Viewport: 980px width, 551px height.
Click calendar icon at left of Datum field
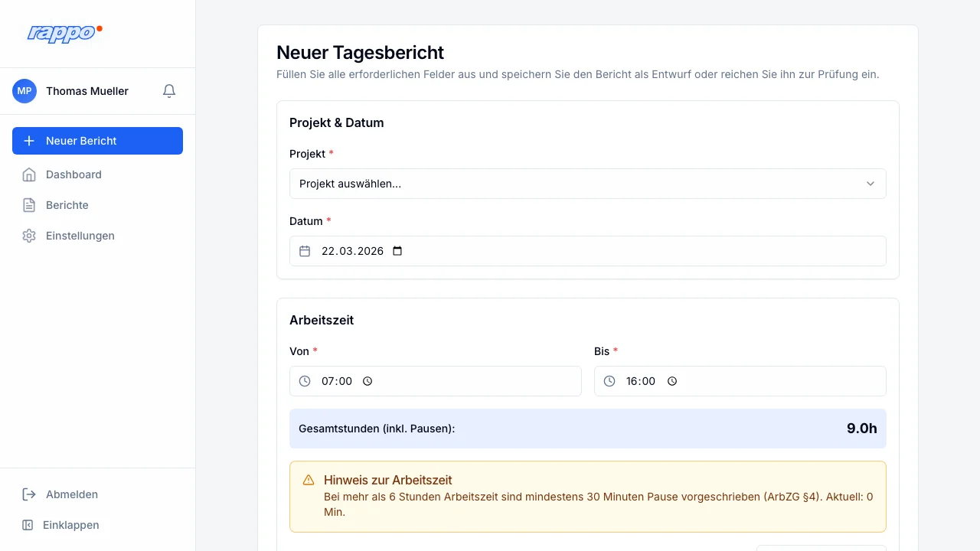point(305,251)
